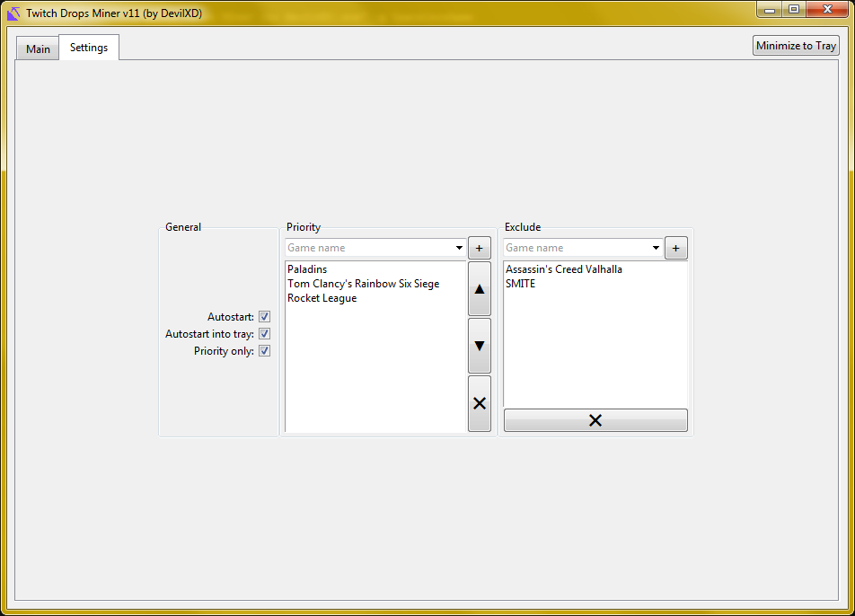Click the X icon to remove selected priority game
Screen dimensions: 855x616
(x=479, y=403)
